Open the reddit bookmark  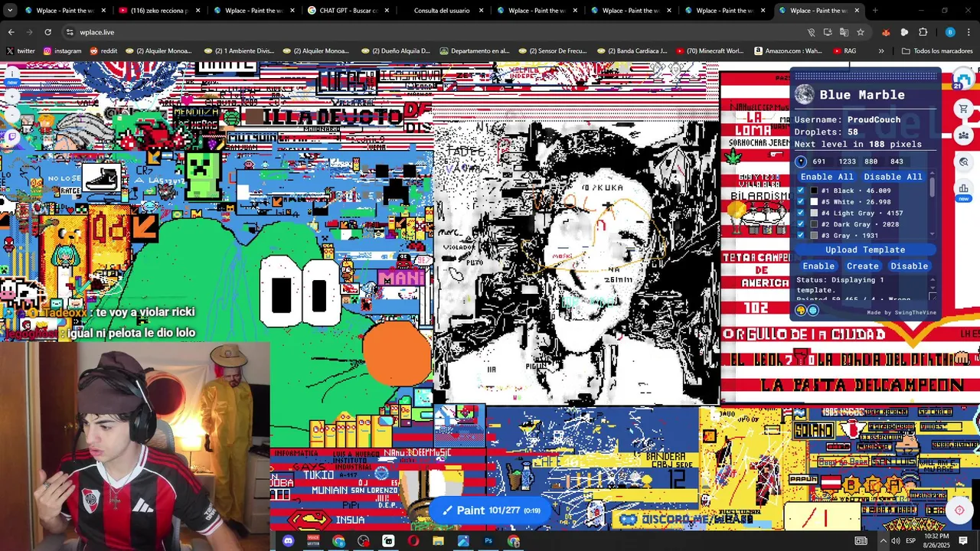(103, 51)
